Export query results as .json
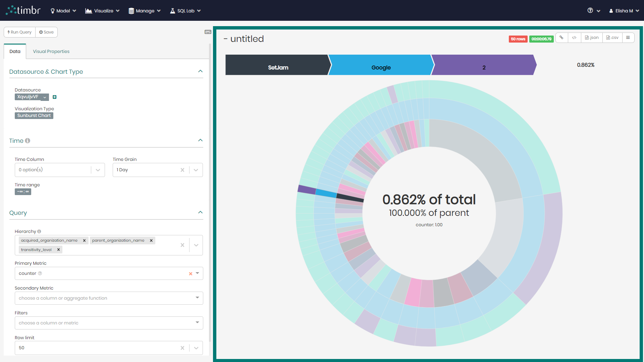644x362 pixels. (x=592, y=38)
